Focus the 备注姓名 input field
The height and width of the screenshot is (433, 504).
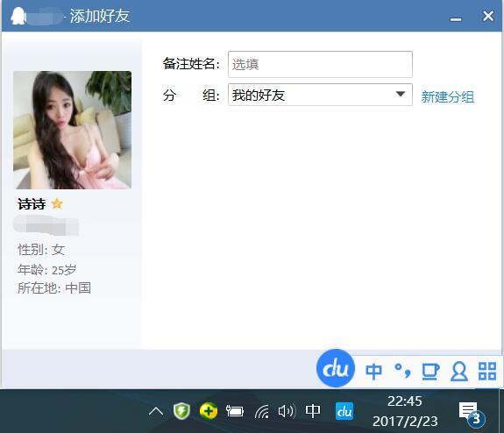(320, 64)
